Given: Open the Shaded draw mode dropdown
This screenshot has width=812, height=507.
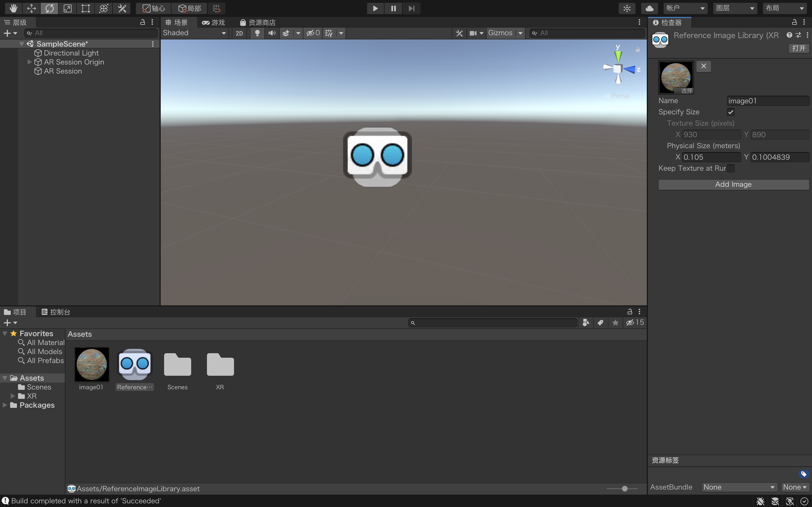Looking at the screenshot, I should (x=194, y=33).
